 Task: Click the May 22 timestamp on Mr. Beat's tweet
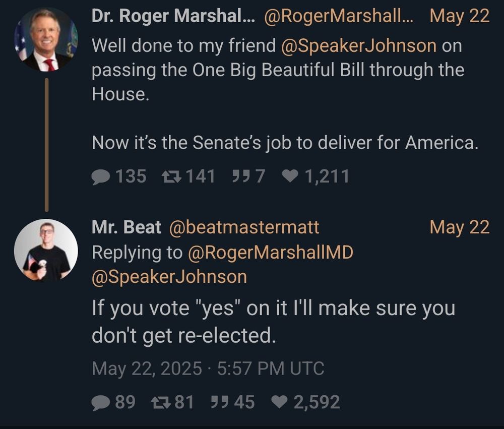click(460, 228)
